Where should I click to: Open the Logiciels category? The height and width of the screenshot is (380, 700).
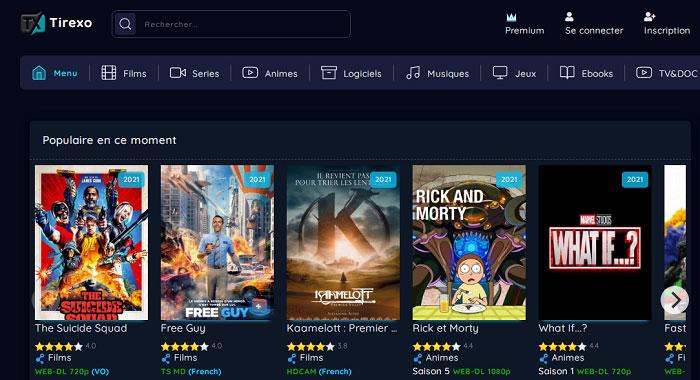click(x=351, y=73)
